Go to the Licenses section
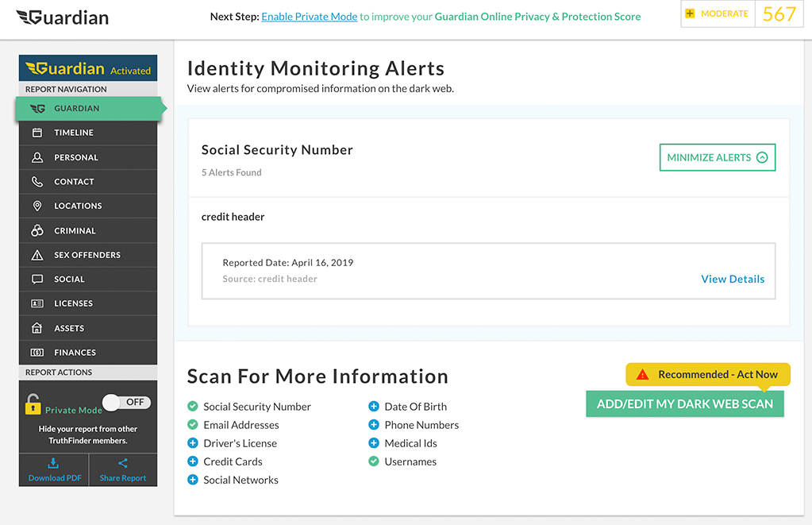 point(88,303)
